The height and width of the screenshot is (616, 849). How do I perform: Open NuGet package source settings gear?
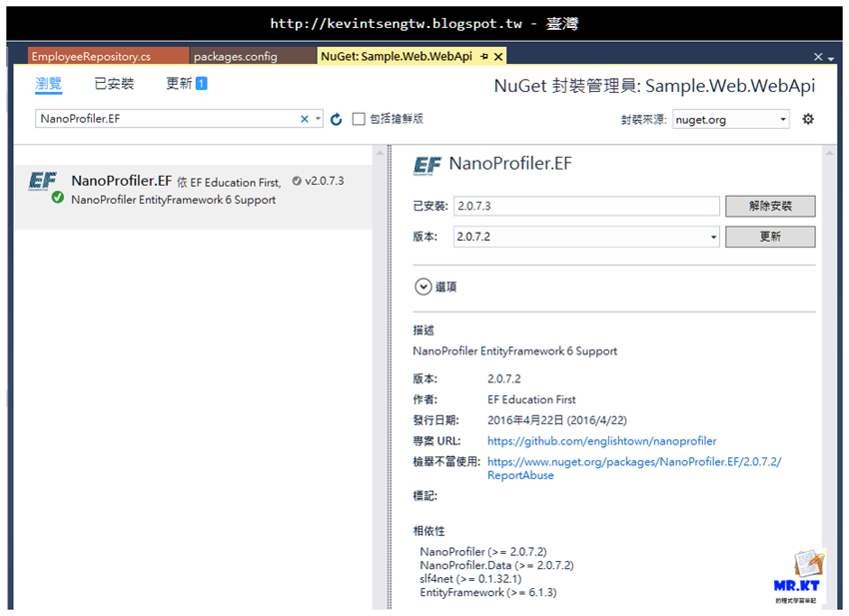coord(808,119)
